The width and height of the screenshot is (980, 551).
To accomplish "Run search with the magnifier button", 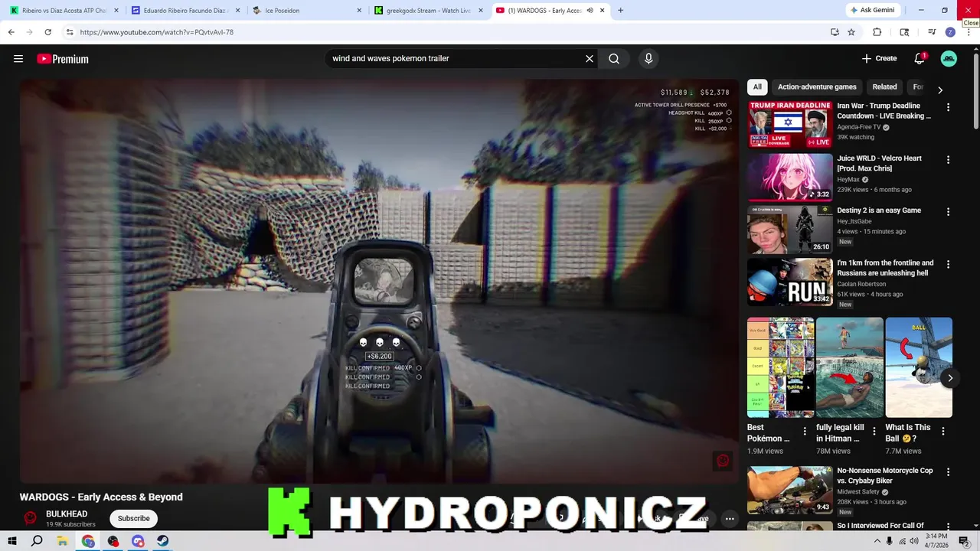I will pyautogui.click(x=614, y=59).
